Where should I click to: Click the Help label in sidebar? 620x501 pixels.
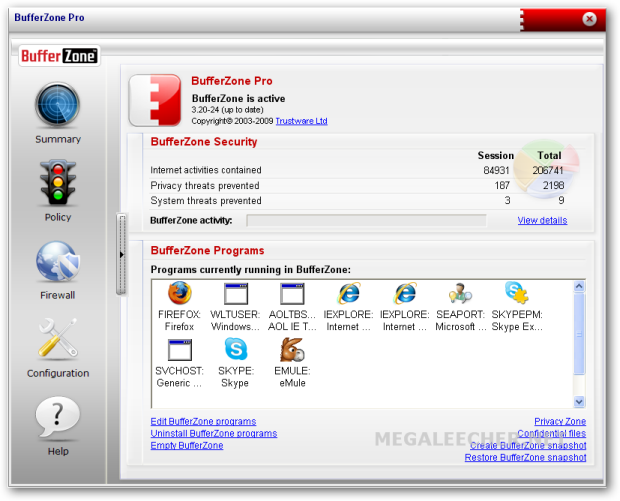point(58,451)
